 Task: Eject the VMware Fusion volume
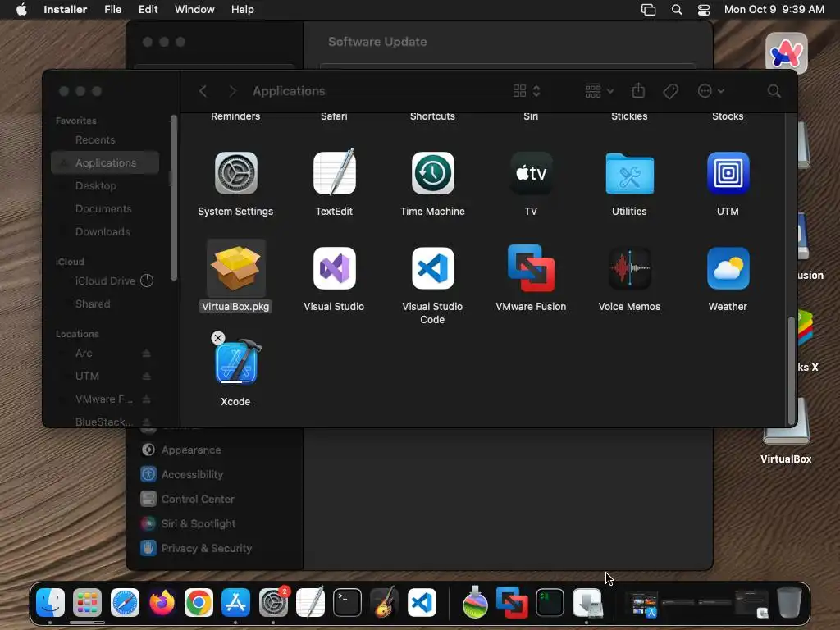(146, 399)
